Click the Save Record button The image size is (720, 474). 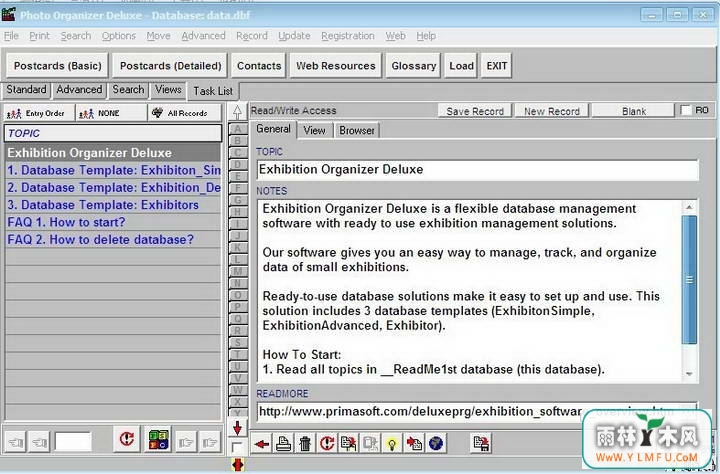click(475, 111)
